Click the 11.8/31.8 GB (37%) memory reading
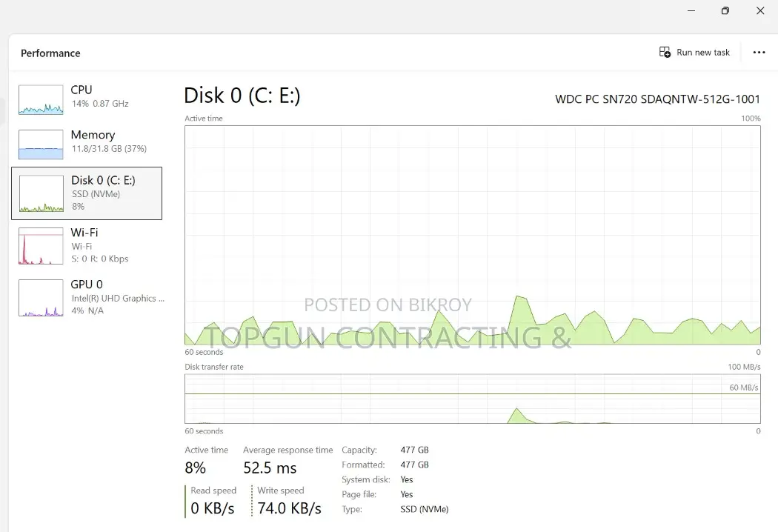 [x=109, y=149]
